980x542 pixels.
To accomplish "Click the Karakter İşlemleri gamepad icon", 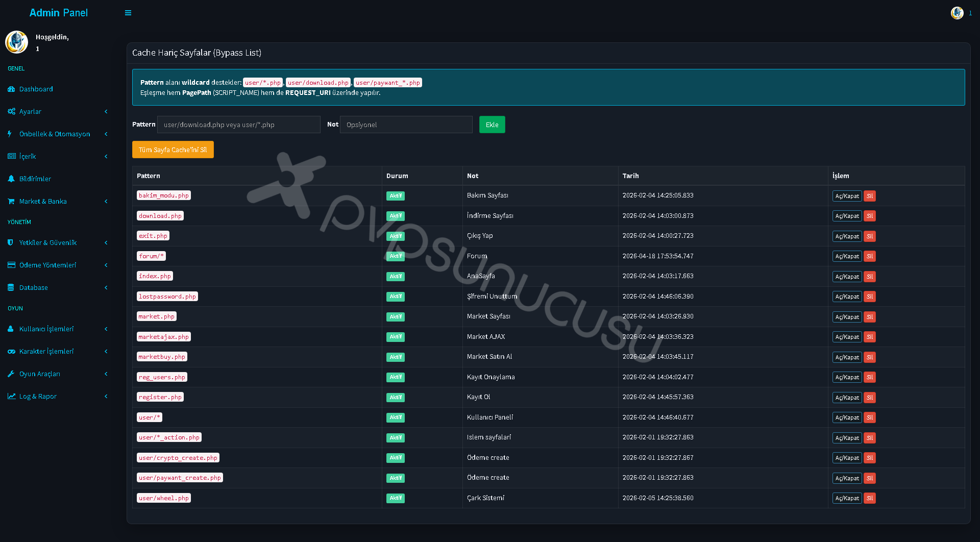I will pos(11,352).
